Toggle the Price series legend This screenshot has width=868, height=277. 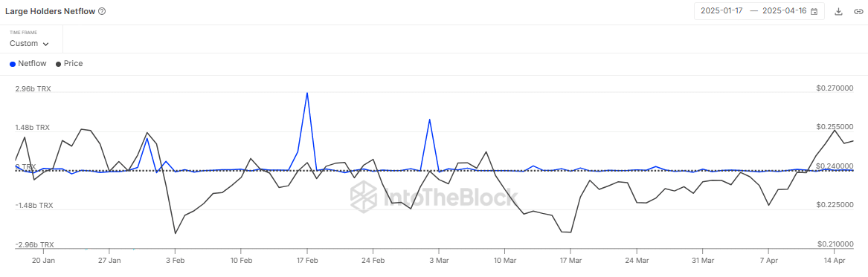pos(69,64)
